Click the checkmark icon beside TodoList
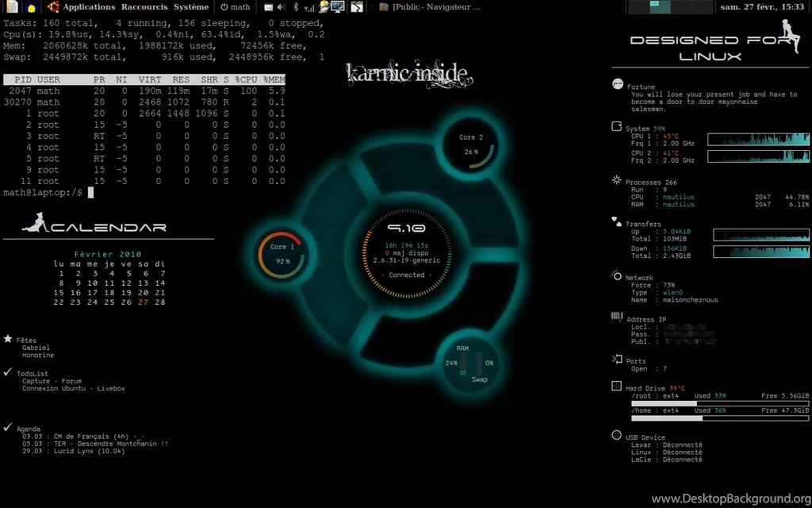 tap(8, 371)
